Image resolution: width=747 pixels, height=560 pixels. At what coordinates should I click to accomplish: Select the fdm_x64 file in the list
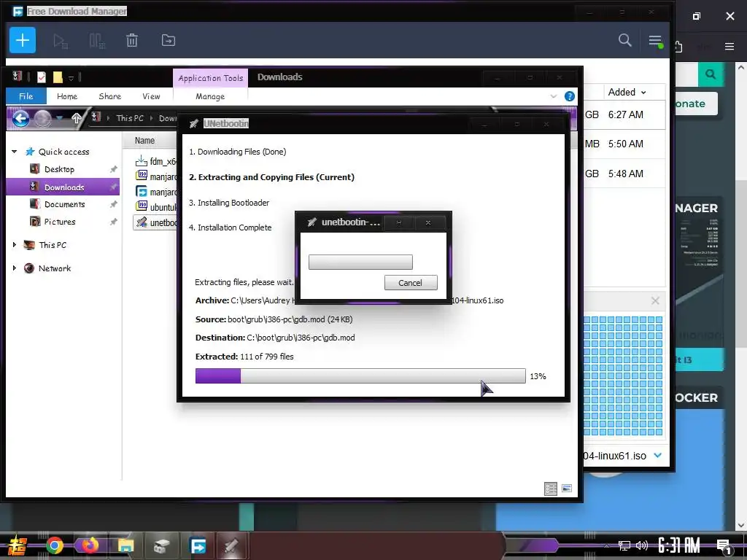point(156,161)
